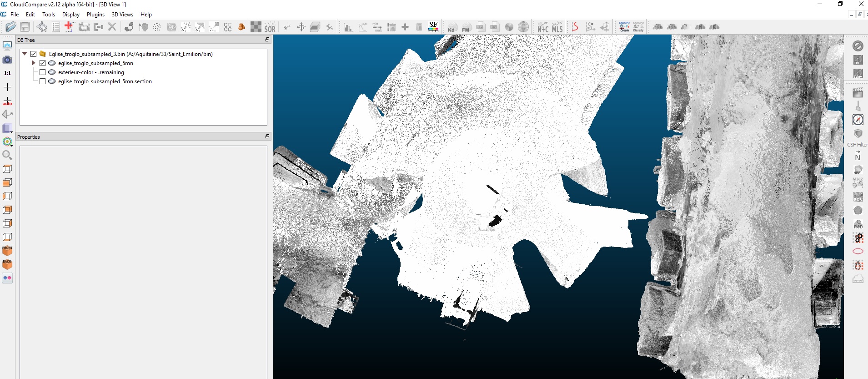The height and width of the screenshot is (379, 868).
Task: Enable the exterieur-color - .remaining cloud
Action: click(x=42, y=72)
